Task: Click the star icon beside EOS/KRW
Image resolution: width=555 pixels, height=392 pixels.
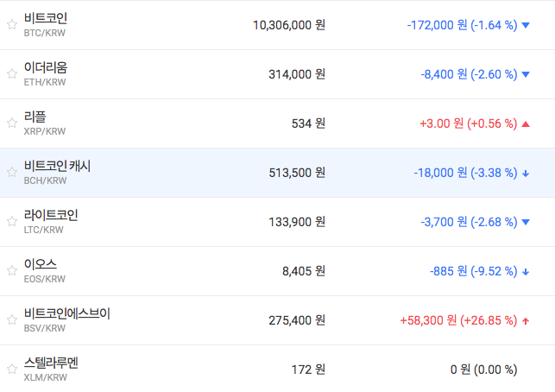Action: [11, 271]
